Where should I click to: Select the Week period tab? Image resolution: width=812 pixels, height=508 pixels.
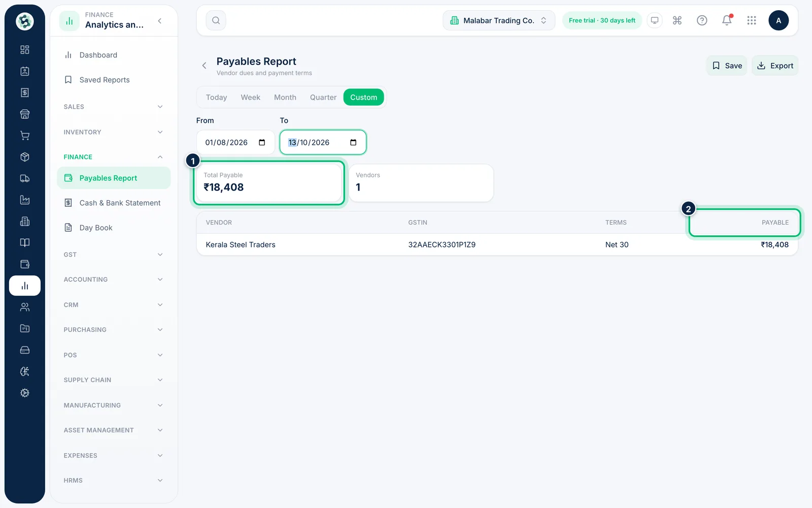point(250,97)
